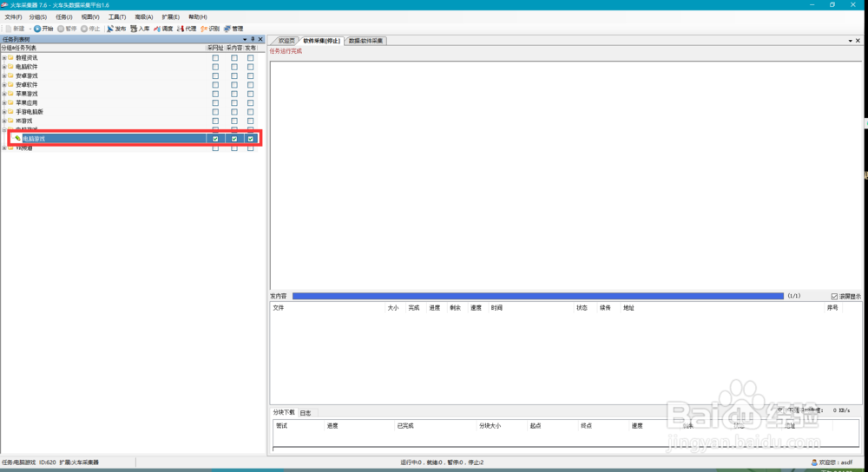Click the 任务运行完成 status message
The width and height of the screenshot is (868, 472).
(x=286, y=51)
